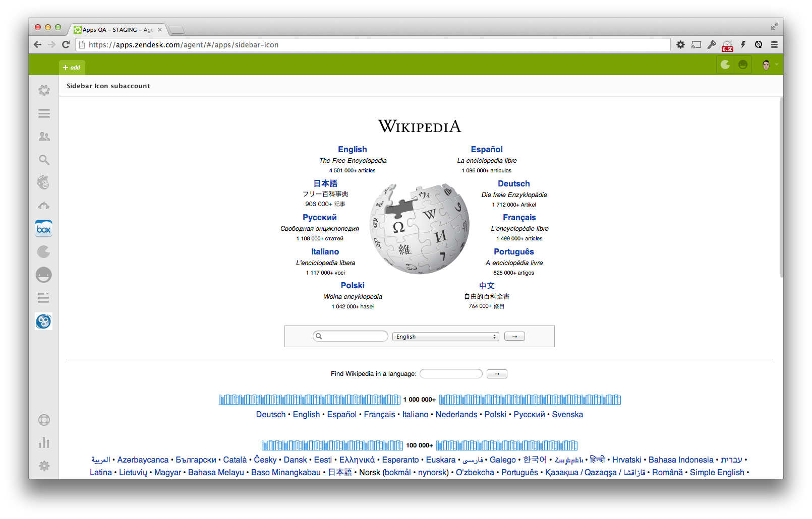Click the Wikipedia search input field
The image size is (812, 519).
coord(353,336)
